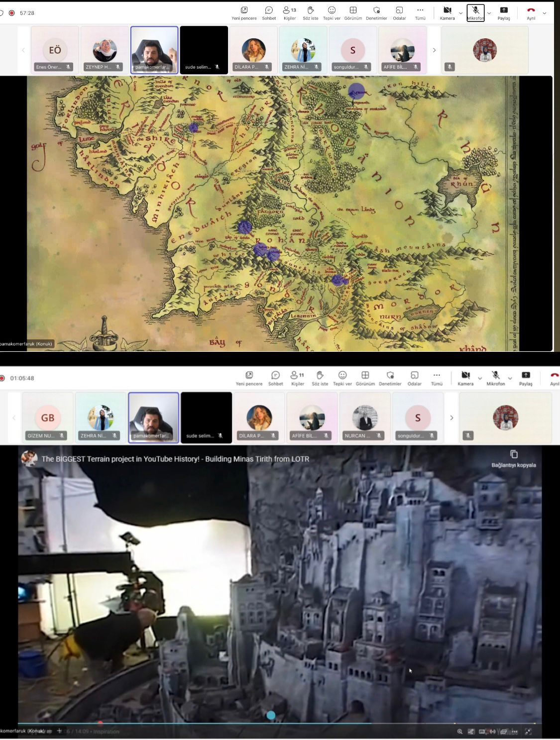Open Sohbet chat in the 57:28 meeting
Image resolution: width=560 pixels, height=740 pixels.
(269, 12)
